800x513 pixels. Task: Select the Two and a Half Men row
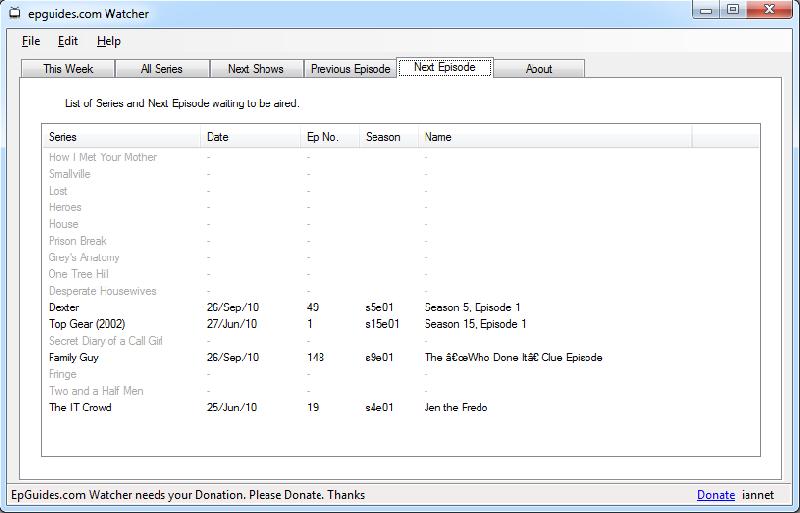point(401,391)
